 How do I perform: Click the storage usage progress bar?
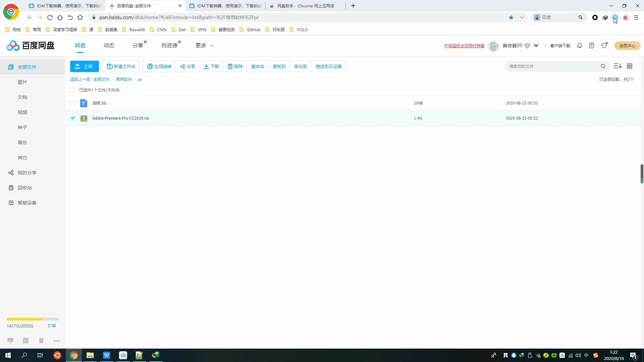33,319
